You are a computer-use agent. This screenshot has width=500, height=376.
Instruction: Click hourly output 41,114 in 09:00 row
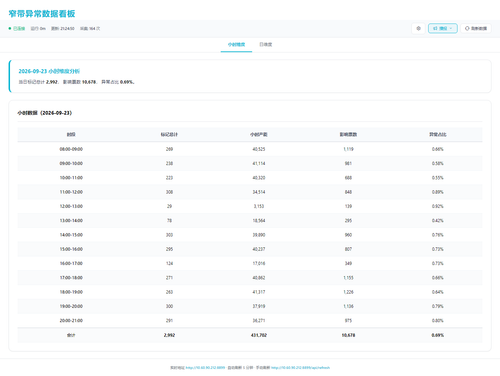point(259,163)
